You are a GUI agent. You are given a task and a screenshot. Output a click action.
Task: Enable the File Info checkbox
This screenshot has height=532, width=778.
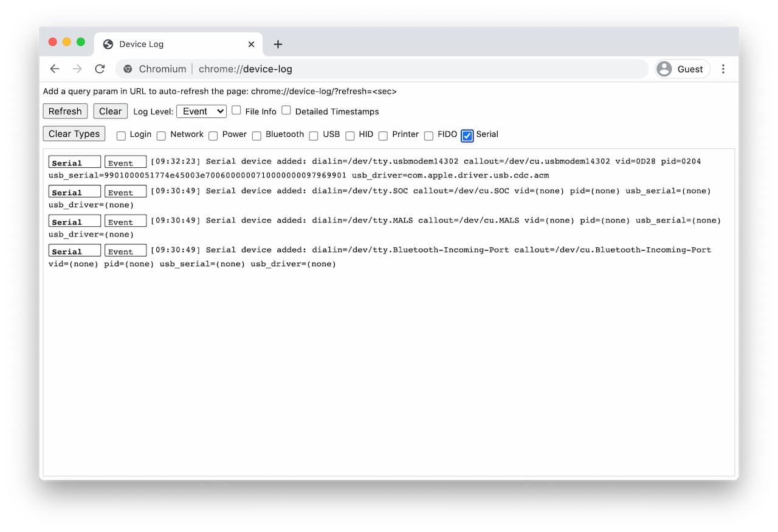236,111
